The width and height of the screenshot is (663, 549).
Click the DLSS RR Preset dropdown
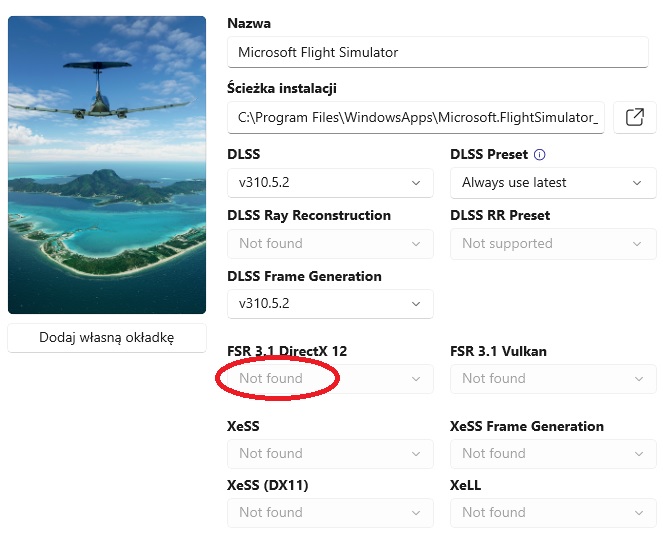coord(553,244)
